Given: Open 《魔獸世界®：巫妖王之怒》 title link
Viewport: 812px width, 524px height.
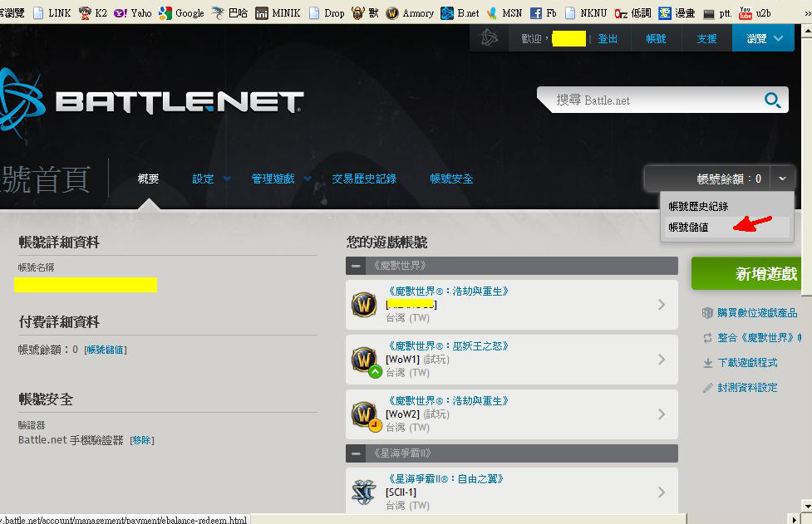Looking at the screenshot, I should (x=449, y=346).
